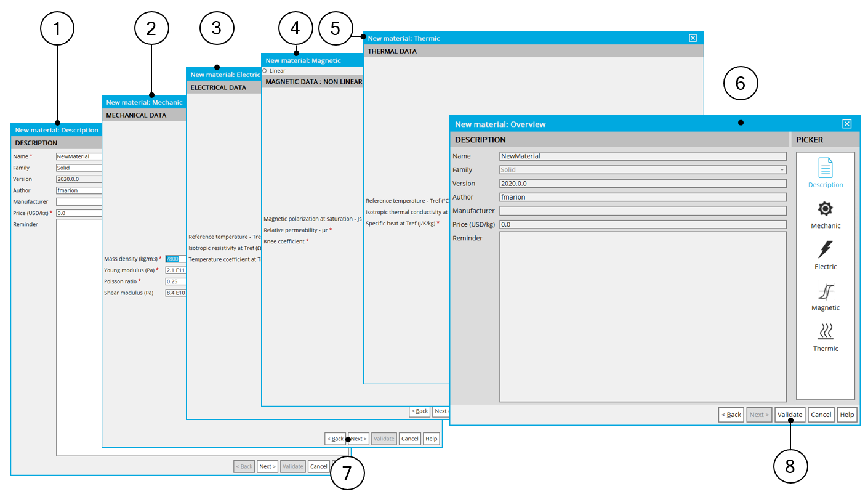Click Cancel in the Overview dialog
The image size is (868, 494).
(821, 415)
